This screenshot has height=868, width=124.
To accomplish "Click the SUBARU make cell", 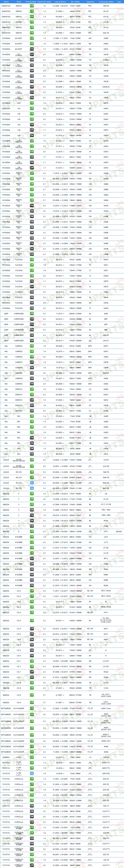I will click(x=6, y=757).
